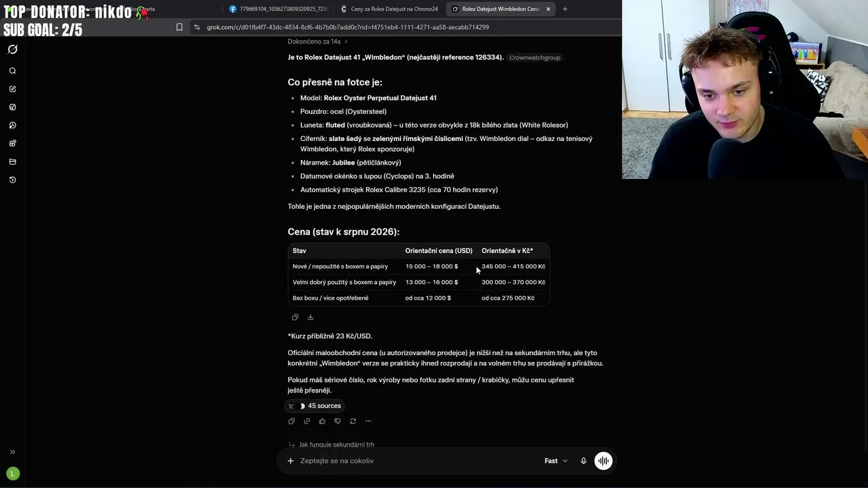The width and height of the screenshot is (868, 488).
Task: Switch to the Facebook 779669104 tab
Action: [x=278, y=9]
